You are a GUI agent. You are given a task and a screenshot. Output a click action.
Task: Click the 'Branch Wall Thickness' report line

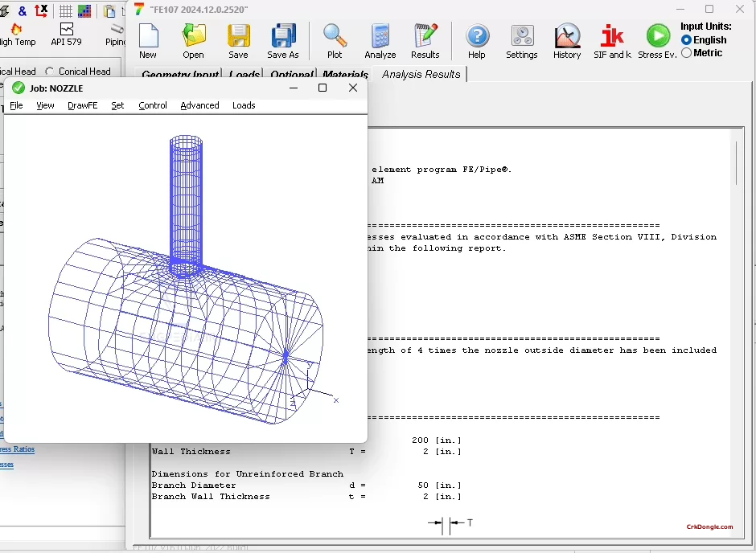tap(306, 497)
